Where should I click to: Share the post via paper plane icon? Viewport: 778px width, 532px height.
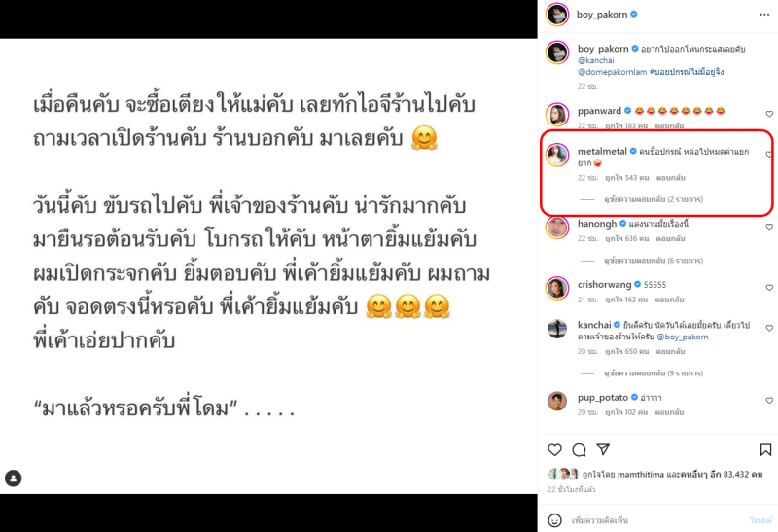[603, 449]
